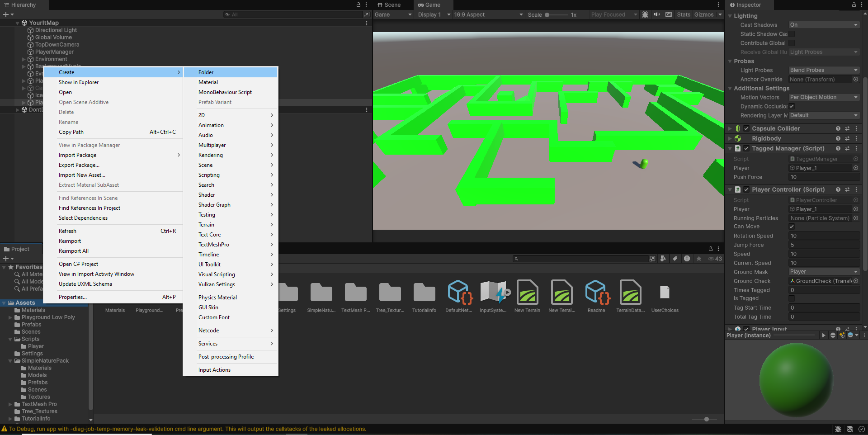
Task: Click the Gizmos button
Action: (704, 14)
